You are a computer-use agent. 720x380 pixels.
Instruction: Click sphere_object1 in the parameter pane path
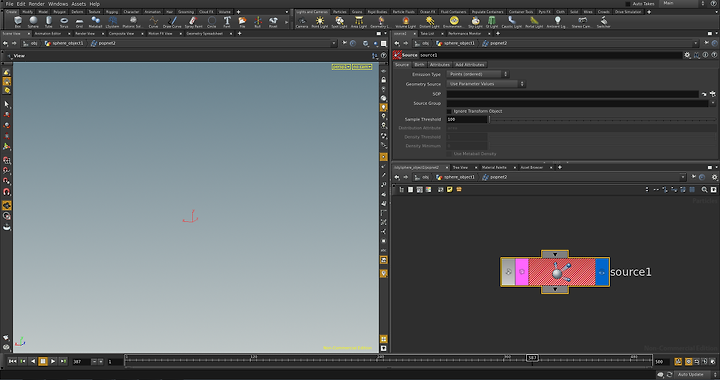coord(459,43)
